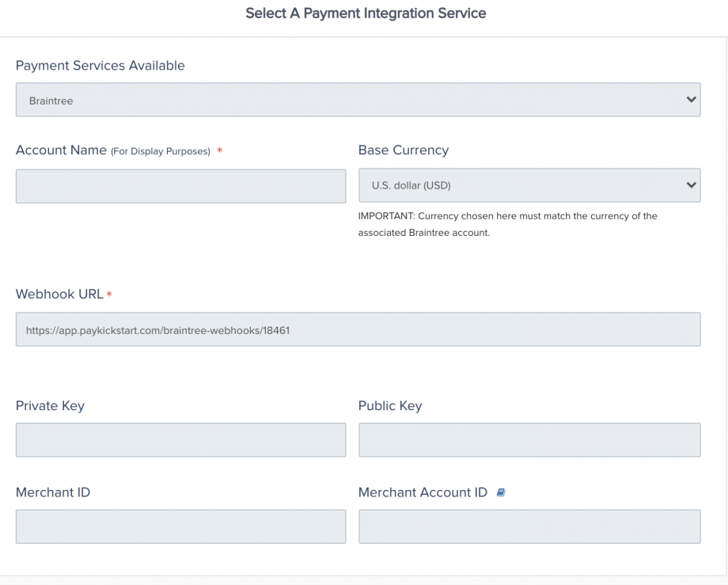Viewport: 728px width, 585px height.
Task: Click the Payment Services Available label
Action: coord(100,66)
